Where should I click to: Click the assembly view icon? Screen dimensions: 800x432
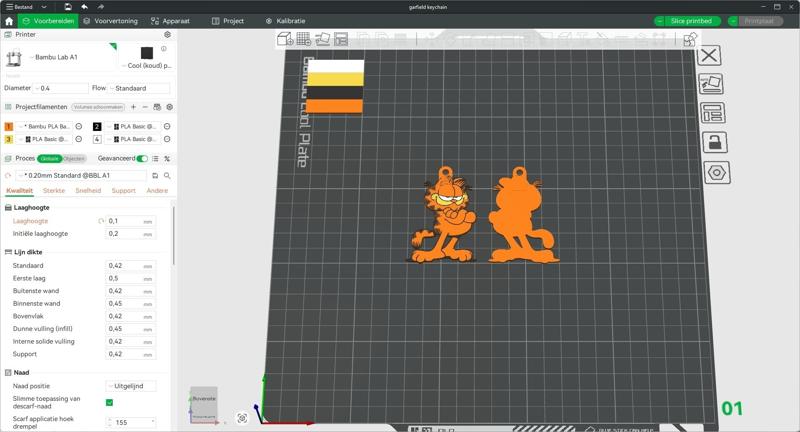690,39
